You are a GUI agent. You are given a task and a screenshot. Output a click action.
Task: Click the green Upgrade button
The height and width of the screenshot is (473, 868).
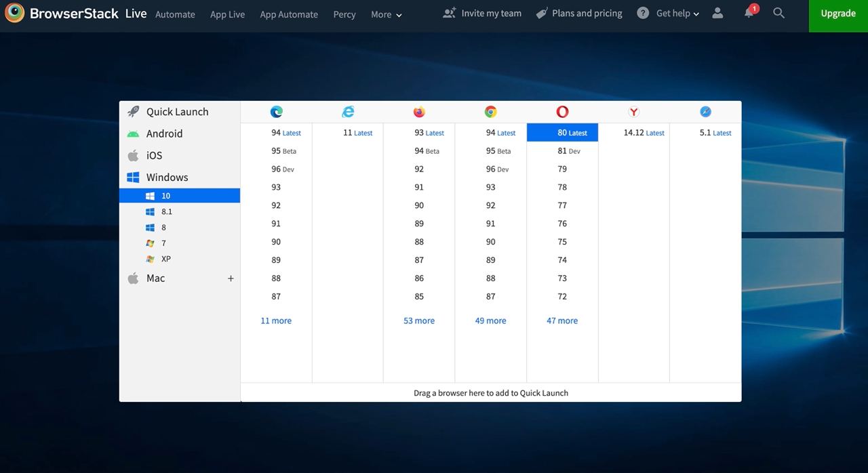838,16
